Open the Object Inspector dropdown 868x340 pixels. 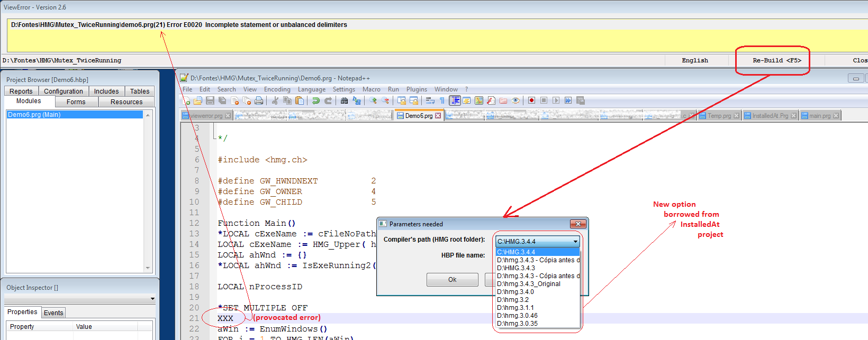[152, 299]
